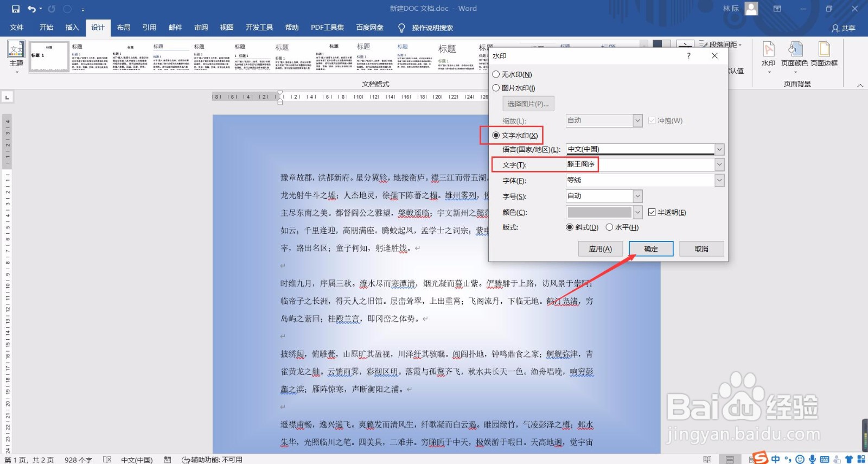Click the 取消 Cancel button
868x464 pixels.
pyautogui.click(x=701, y=249)
